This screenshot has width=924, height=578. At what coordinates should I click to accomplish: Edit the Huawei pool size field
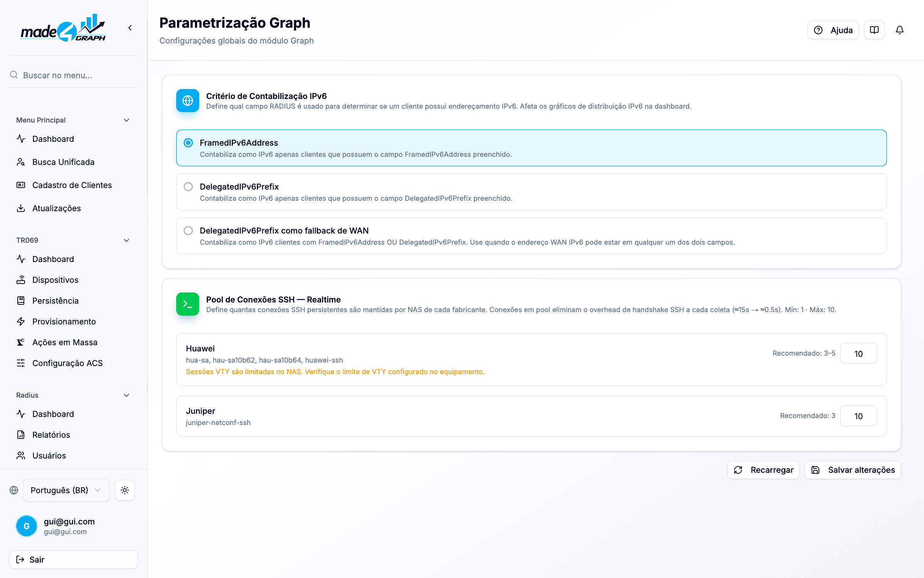pyautogui.click(x=859, y=353)
